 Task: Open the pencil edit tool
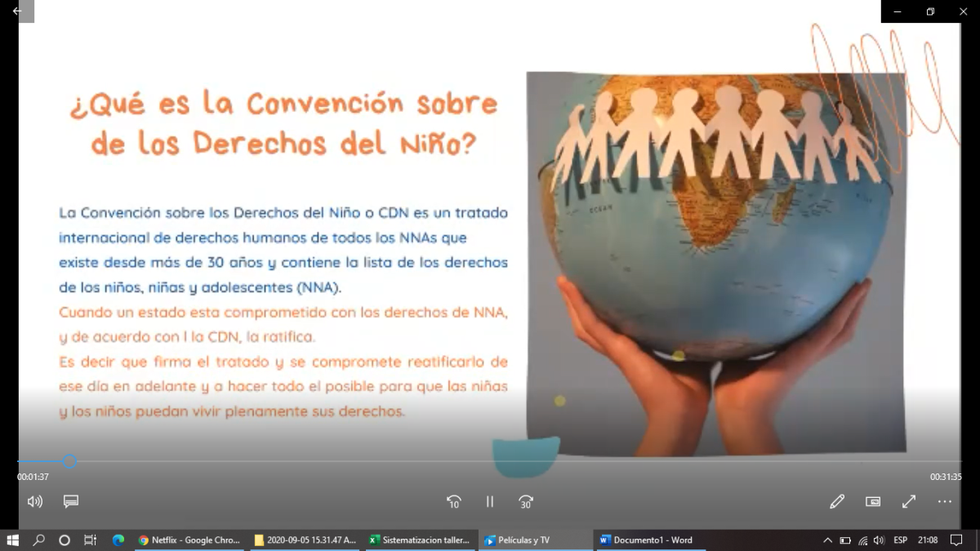(x=836, y=502)
